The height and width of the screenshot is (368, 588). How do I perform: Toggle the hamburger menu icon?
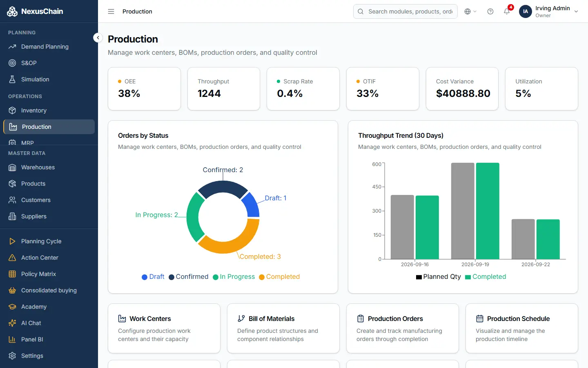111,11
